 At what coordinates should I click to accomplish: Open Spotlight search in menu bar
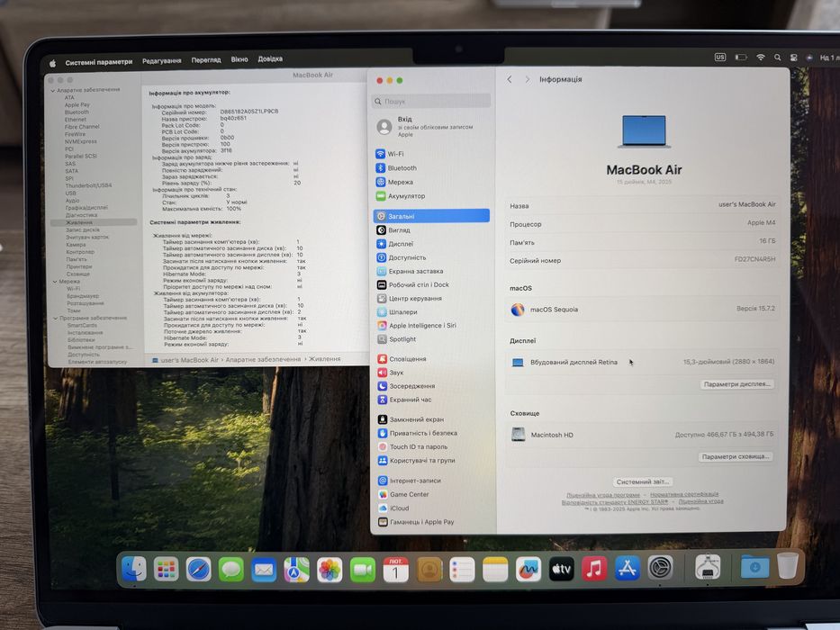click(x=777, y=58)
